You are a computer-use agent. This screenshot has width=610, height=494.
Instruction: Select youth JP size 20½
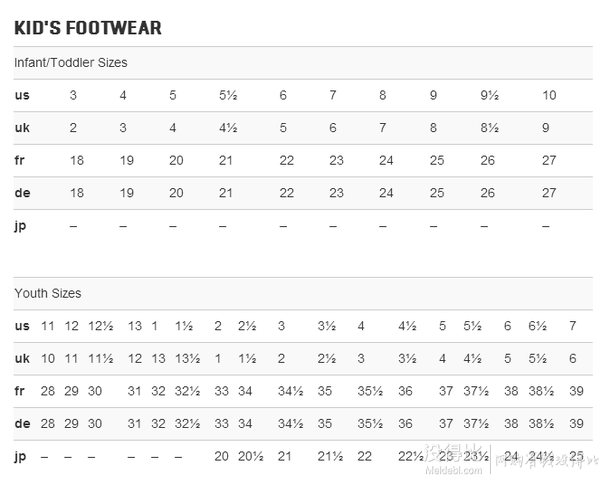point(251,456)
